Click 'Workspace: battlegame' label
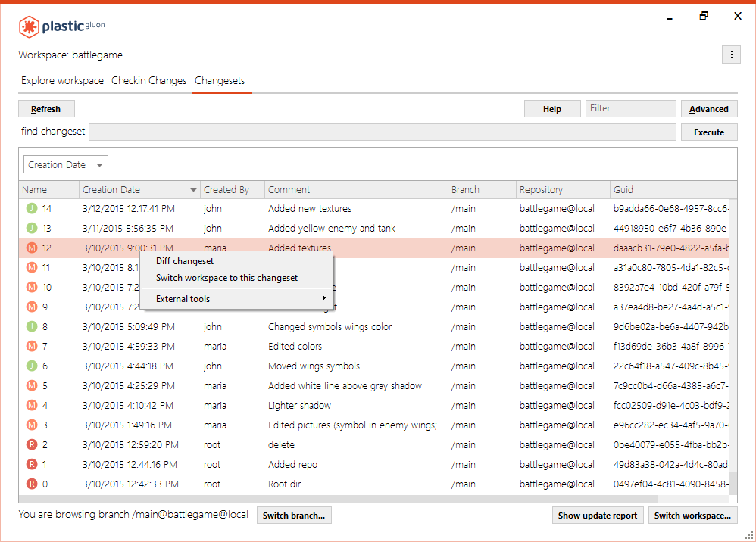The image size is (756, 542). tap(70, 55)
